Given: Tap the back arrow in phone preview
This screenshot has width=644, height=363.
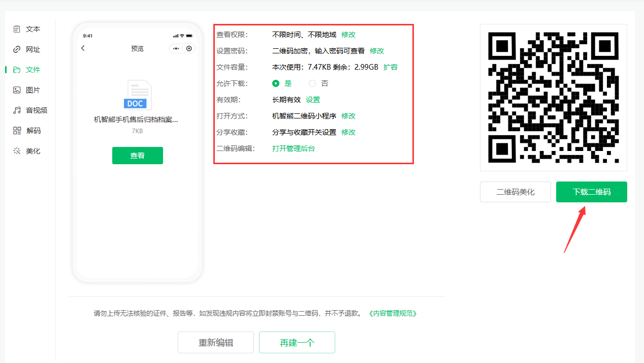Looking at the screenshot, I should pos(83,48).
